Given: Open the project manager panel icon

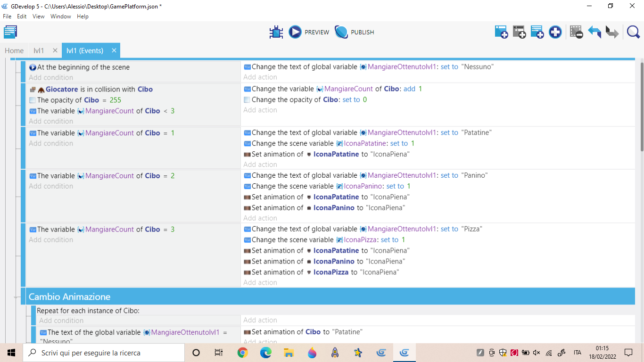Looking at the screenshot, I should point(10,32).
